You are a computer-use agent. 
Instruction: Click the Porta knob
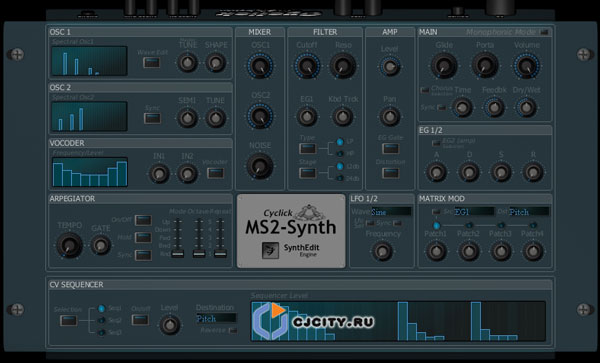(485, 65)
